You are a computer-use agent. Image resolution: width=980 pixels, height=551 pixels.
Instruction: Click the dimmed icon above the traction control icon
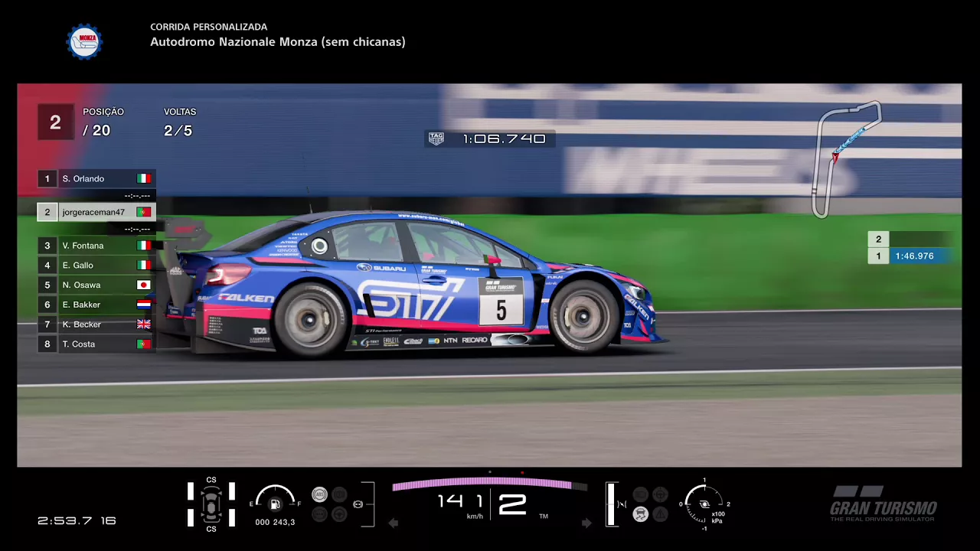641,494
